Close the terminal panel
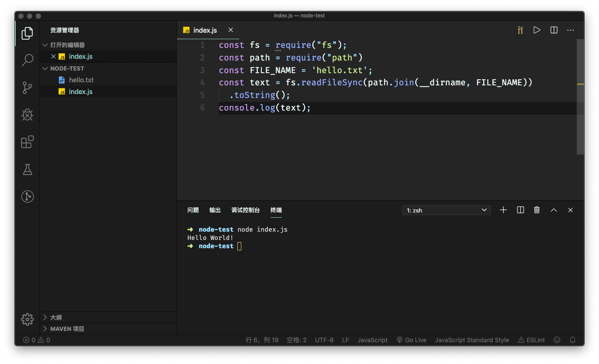This screenshot has height=364, width=599. (570, 210)
